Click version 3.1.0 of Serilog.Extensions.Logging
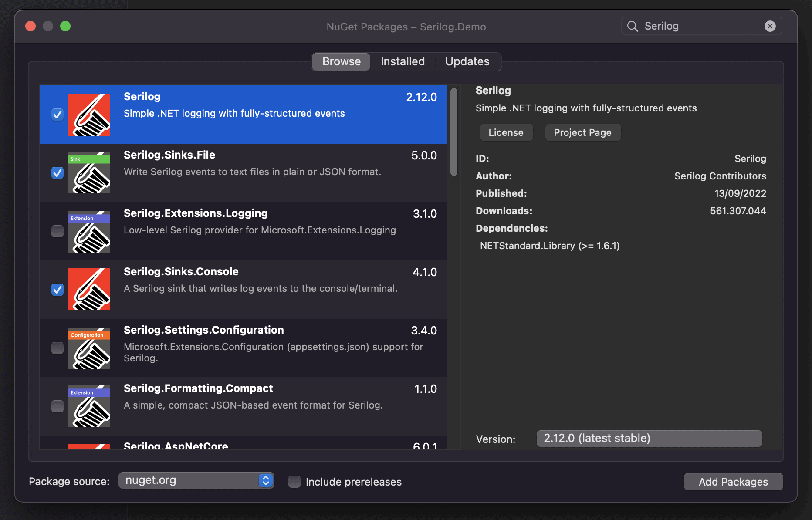This screenshot has width=812, height=520. point(425,214)
